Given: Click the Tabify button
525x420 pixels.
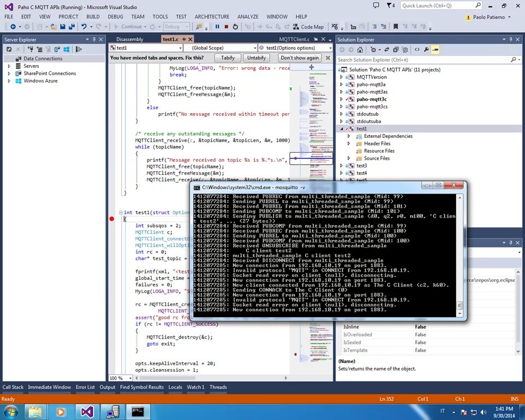Looking at the screenshot, I should click(227, 57).
